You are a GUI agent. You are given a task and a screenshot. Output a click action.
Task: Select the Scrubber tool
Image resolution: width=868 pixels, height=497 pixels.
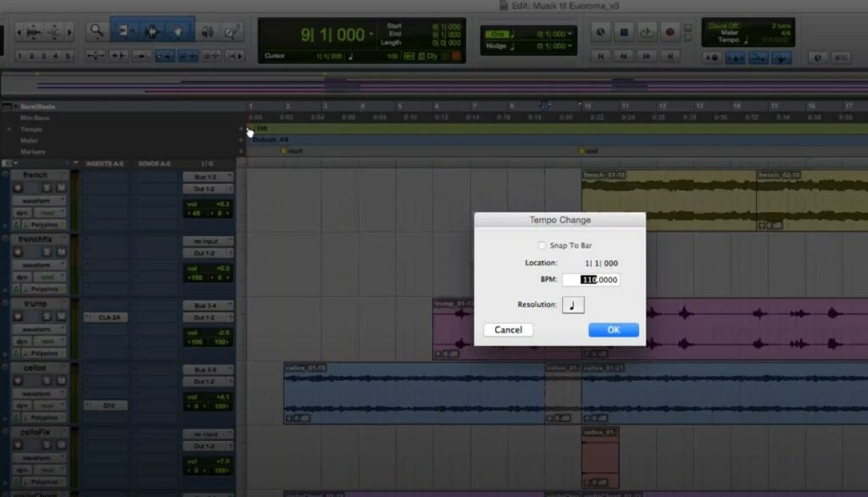pos(207,31)
